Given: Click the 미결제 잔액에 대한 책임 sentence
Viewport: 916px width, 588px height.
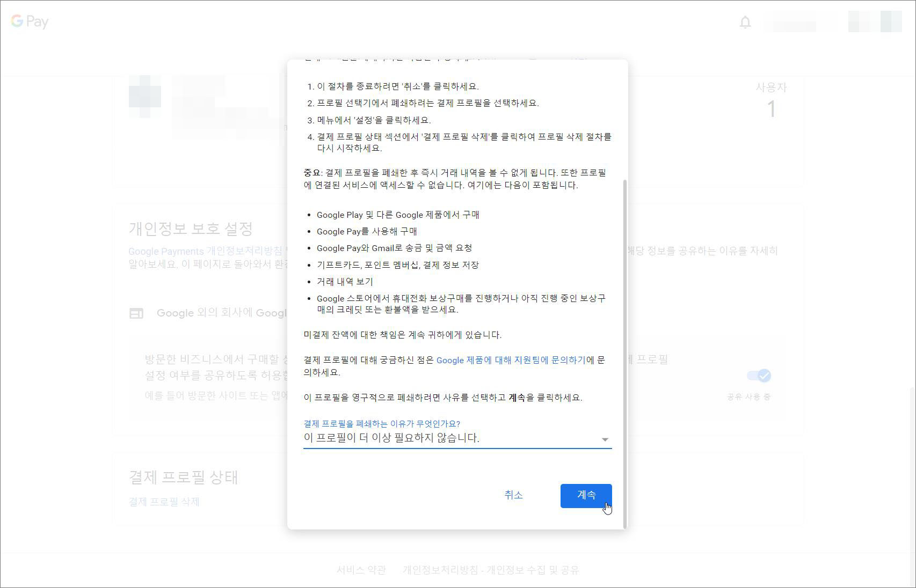Looking at the screenshot, I should pyautogui.click(x=403, y=335).
